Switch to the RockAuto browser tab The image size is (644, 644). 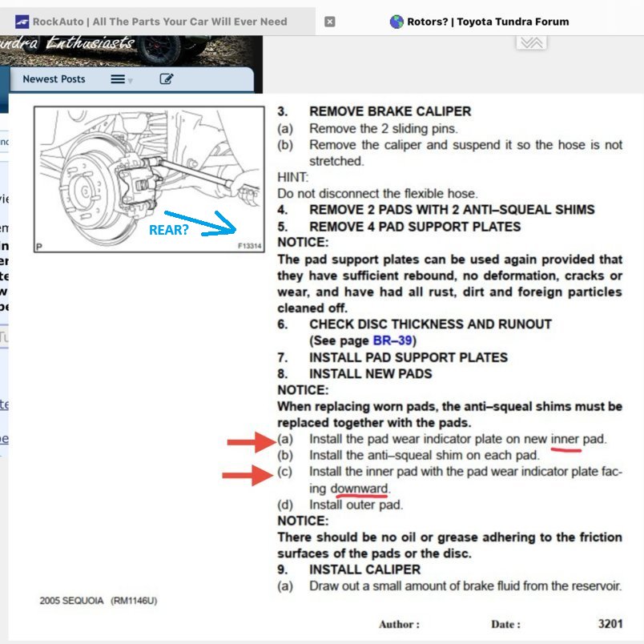[158, 22]
